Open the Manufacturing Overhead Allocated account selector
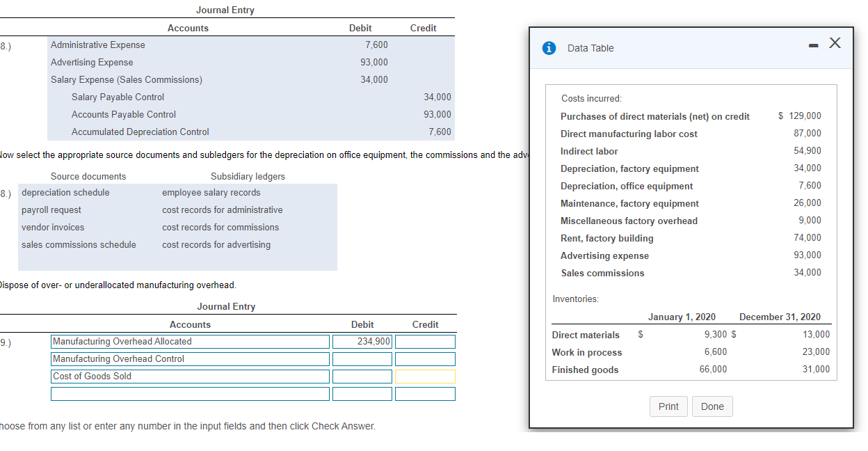This screenshot has height=451, width=868. (x=190, y=341)
